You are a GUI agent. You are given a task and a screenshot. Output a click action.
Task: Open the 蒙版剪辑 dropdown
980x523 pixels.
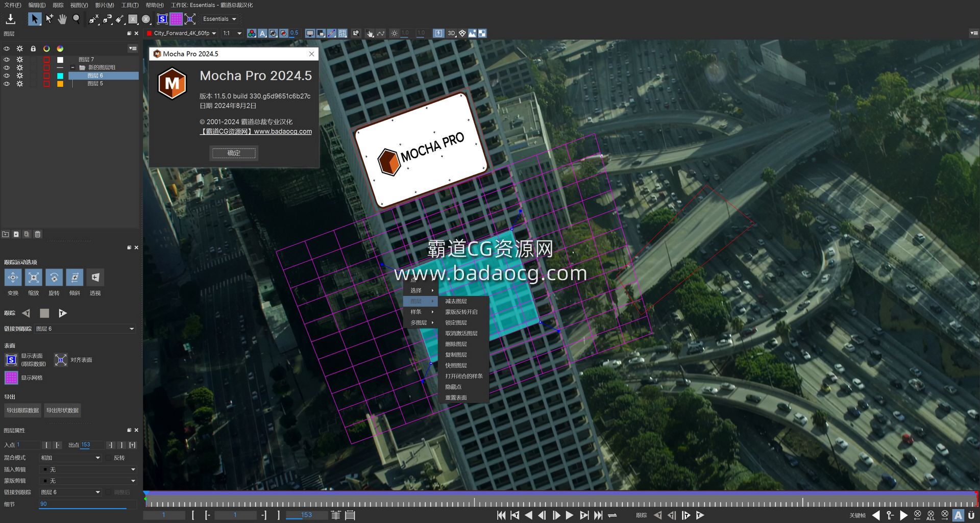point(88,481)
